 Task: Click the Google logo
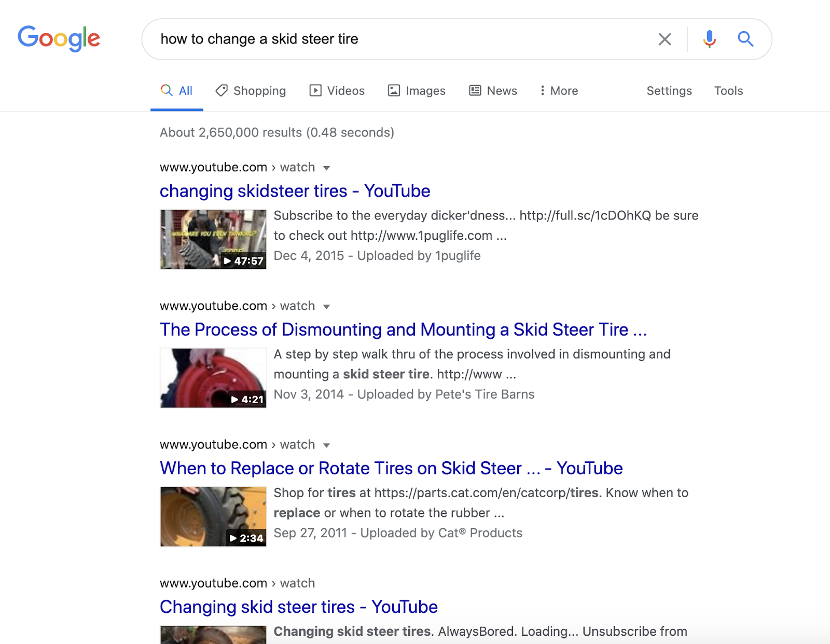59,38
